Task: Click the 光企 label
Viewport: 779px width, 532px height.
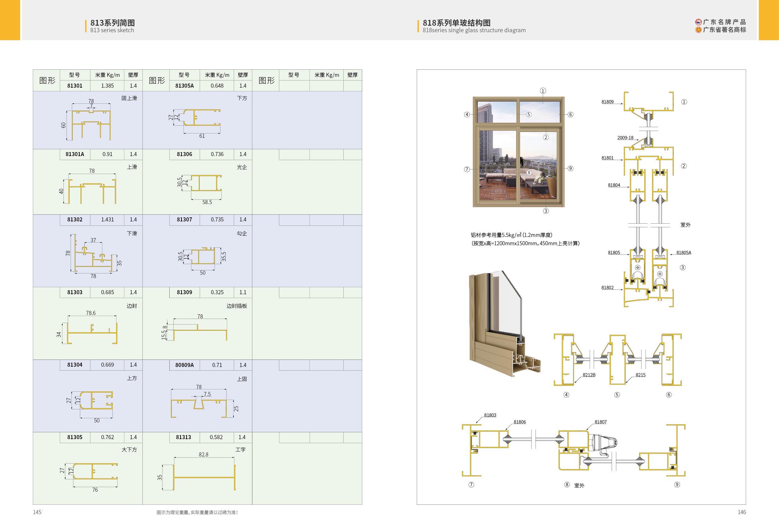Action: tap(242, 167)
